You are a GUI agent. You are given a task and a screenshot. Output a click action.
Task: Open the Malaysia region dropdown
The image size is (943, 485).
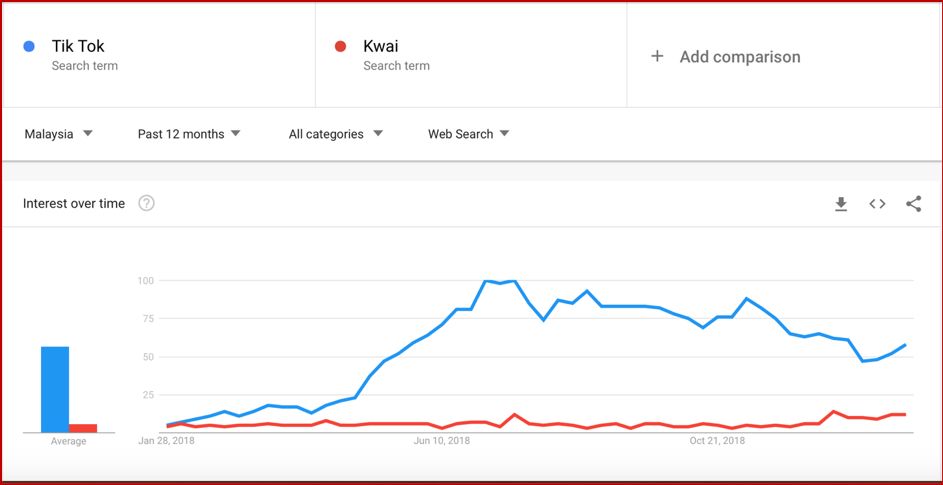pyautogui.click(x=58, y=134)
